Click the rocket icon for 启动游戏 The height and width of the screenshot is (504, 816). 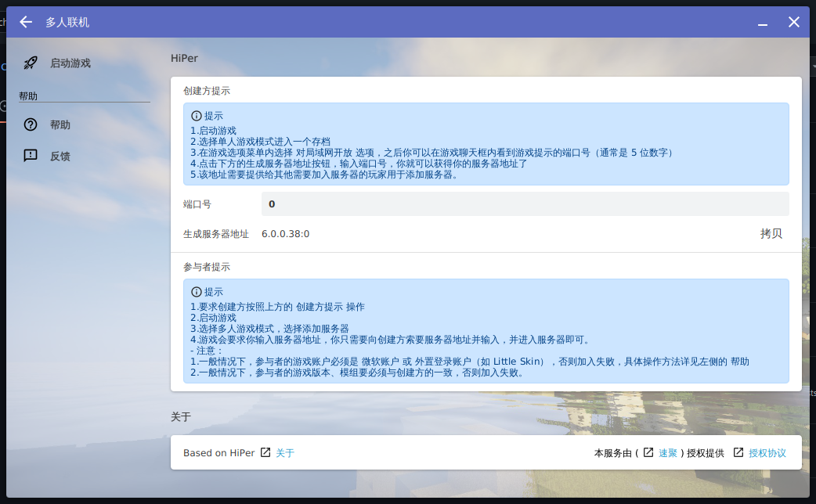click(31, 63)
